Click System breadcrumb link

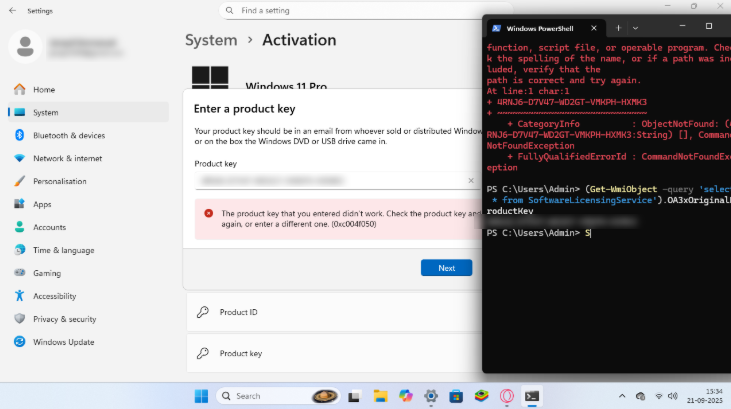[x=211, y=40]
